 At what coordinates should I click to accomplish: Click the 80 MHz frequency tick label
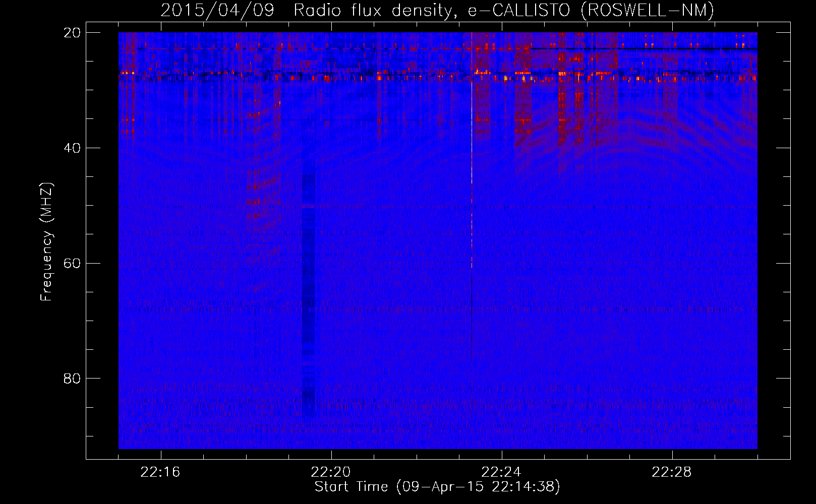(72, 379)
